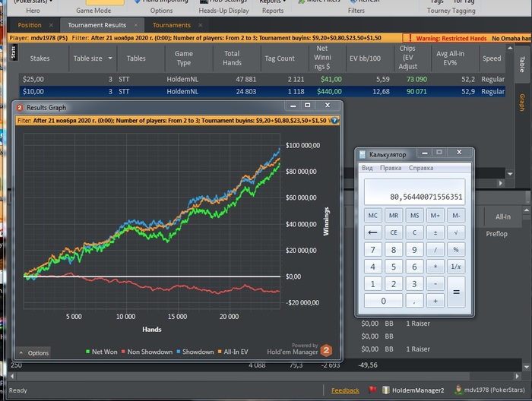
Task: Close the Position tab
Action: [51, 25]
